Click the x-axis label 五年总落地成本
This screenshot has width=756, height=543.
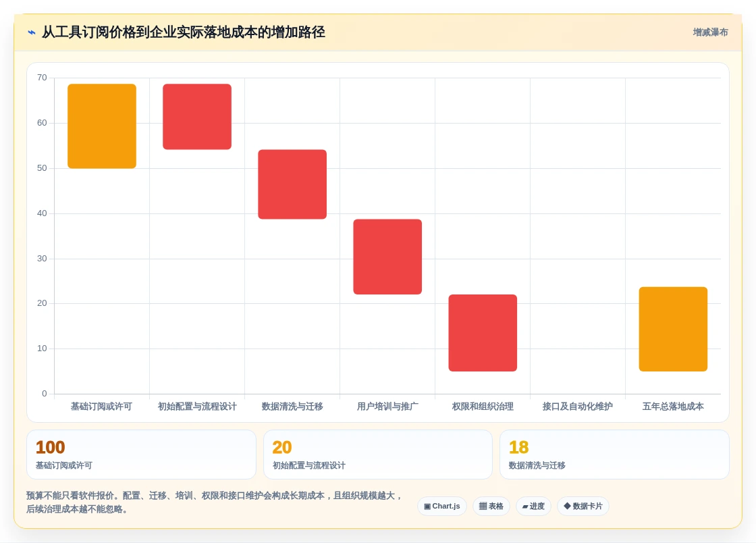[x=673, y=407]
